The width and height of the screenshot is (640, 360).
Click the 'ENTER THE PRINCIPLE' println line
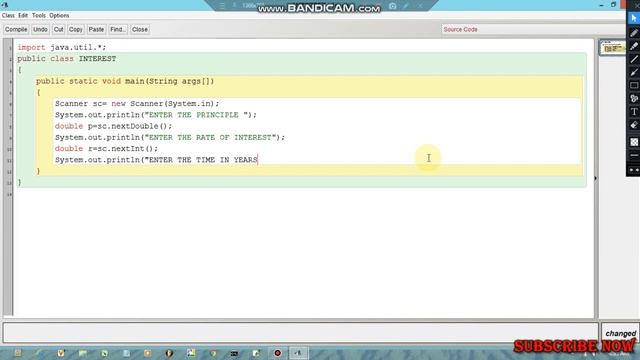pyautogui.click(x=156, y=115)
